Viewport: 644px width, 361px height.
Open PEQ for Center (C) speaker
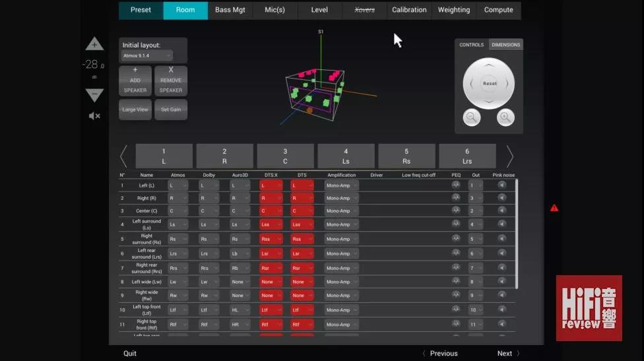[455, 211]
